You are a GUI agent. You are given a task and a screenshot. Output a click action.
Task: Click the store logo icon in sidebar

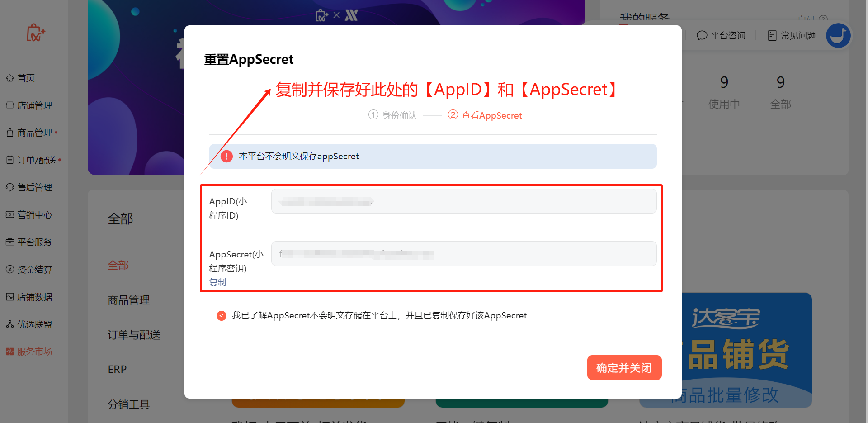coord(36,33)
